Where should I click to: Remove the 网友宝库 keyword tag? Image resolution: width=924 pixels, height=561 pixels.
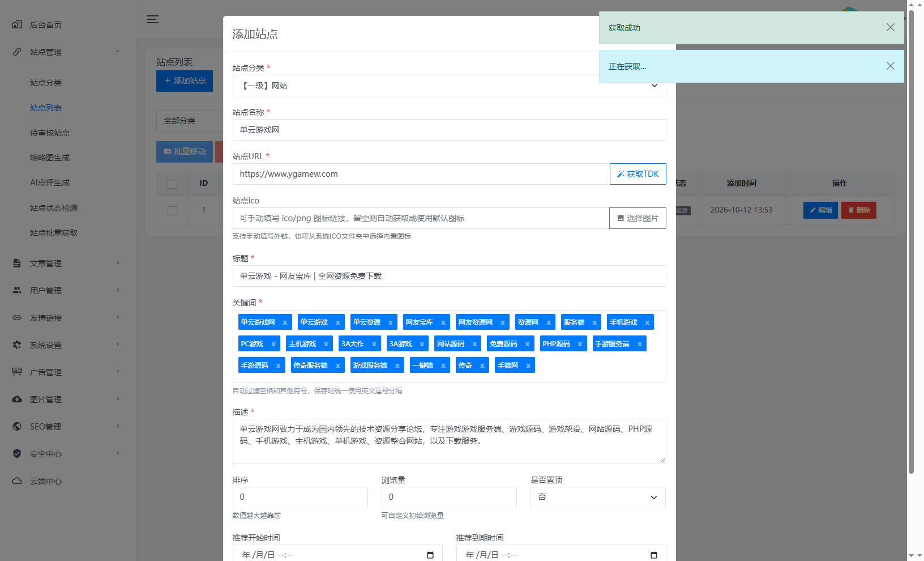[x=443, y=322]
